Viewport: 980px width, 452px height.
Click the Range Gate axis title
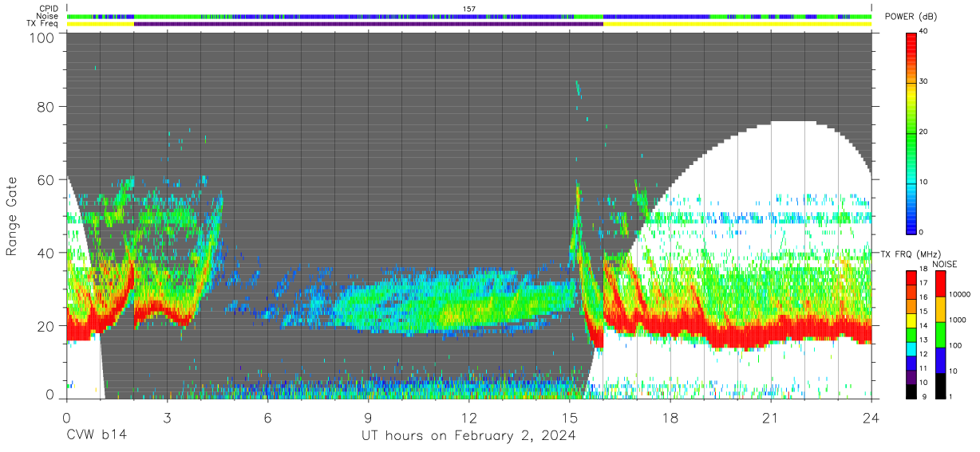coord(12,216)
